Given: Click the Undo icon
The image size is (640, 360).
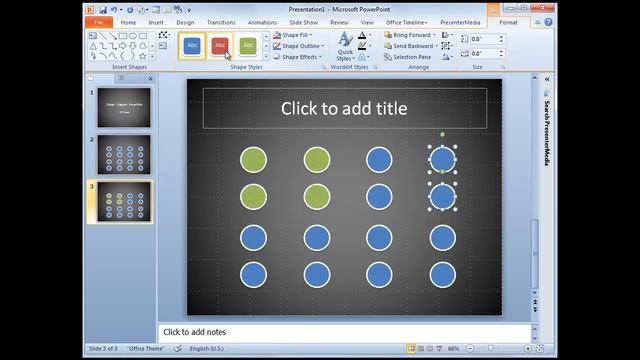Looking at the screenshot, I should 114,9.
